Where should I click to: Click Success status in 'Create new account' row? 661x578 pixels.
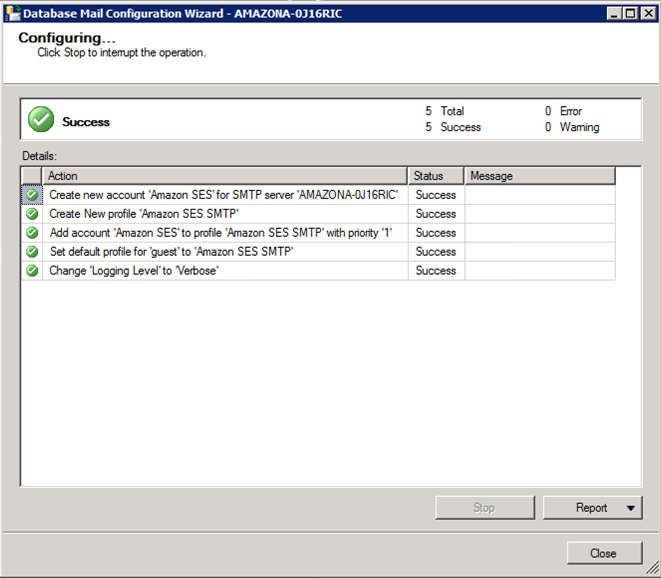(436, 195)
